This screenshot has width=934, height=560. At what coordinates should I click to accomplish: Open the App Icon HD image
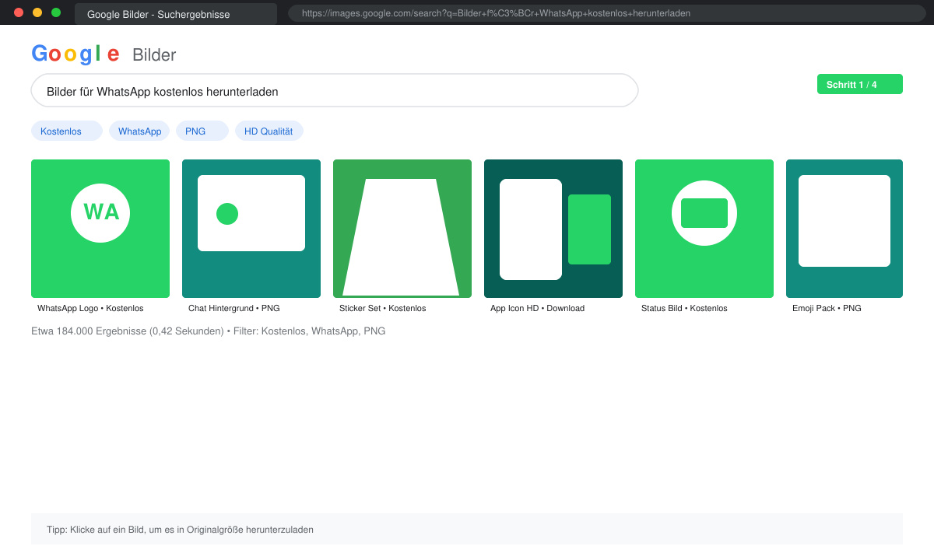click(x=553, y=229)
